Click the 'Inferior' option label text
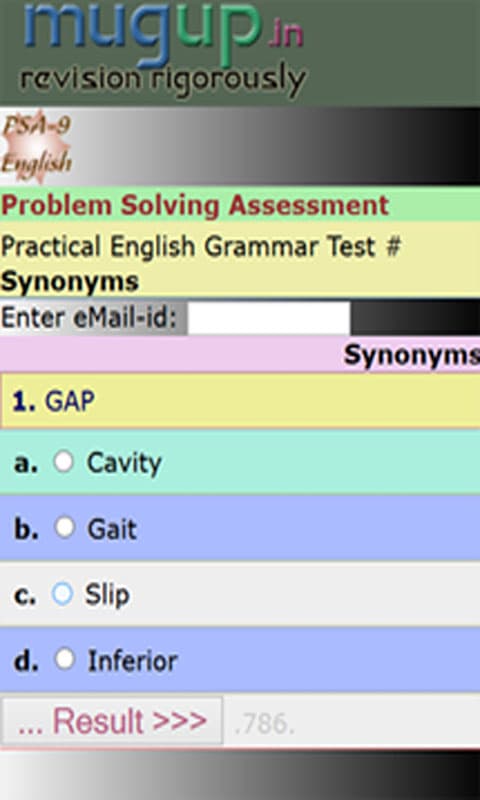This screenshot has height=800, width=480. [x=133, y=661]
